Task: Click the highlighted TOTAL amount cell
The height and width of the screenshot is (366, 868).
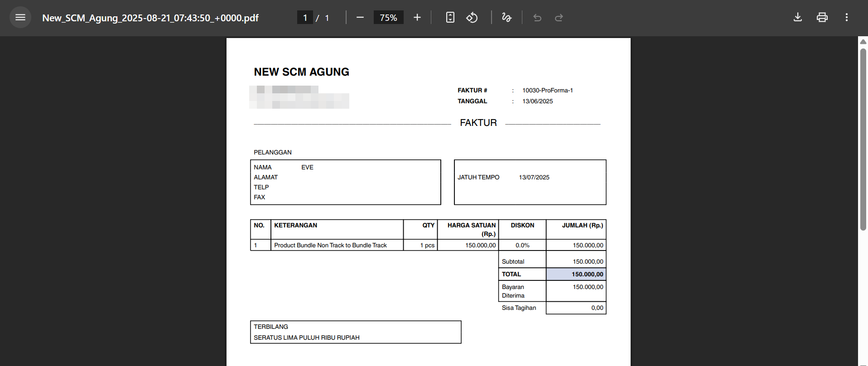Action: pos(576,274)
